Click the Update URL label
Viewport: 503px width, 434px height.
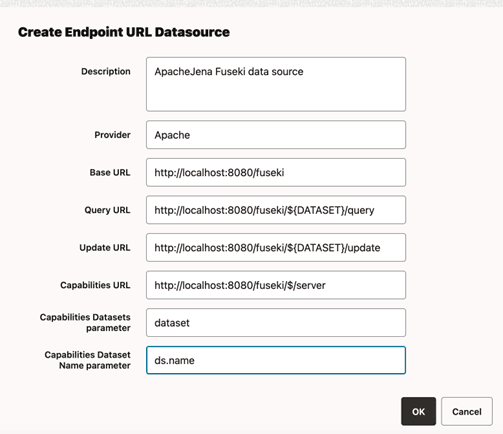click(105, 248)
